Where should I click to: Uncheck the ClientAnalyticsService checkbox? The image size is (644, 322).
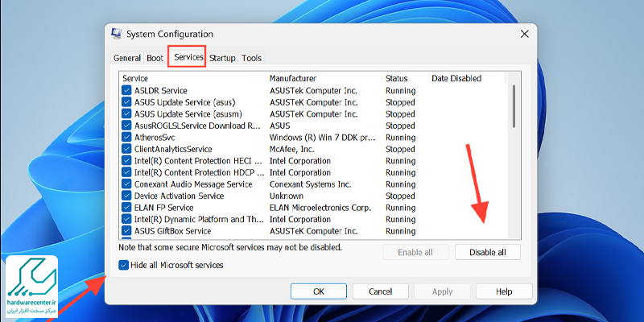point(126,149)
